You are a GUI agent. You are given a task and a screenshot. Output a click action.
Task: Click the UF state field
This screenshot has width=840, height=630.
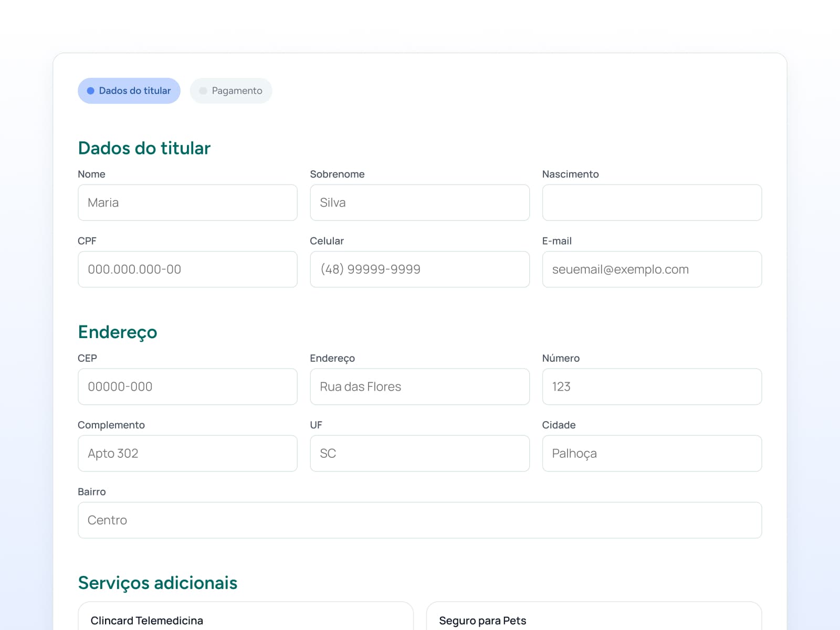tap(420, 453)
